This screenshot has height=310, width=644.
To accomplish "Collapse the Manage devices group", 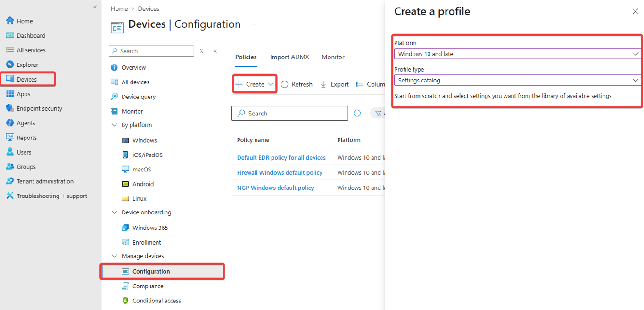I will (114, 256).
